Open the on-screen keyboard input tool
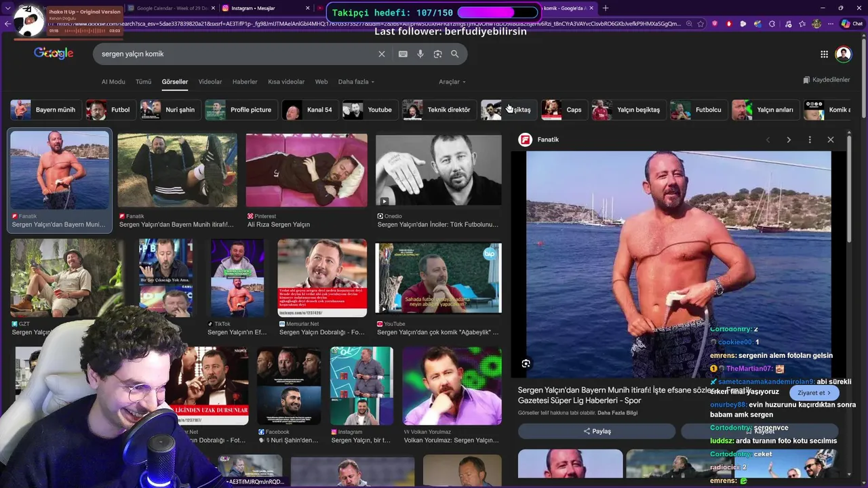This screenshot has width=868, height=488. (403, 54)
